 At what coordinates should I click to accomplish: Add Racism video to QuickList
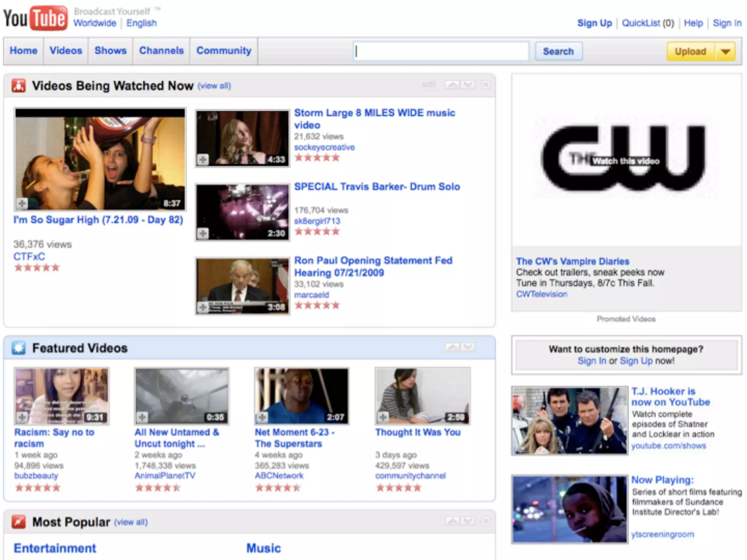[22, 417]
